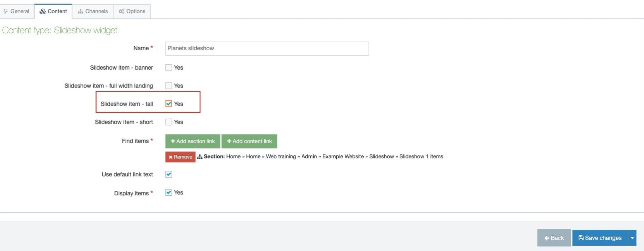The image size is (644, 251).
Task: Uncheck the Display items checkbox
Action: pos(169,193)
